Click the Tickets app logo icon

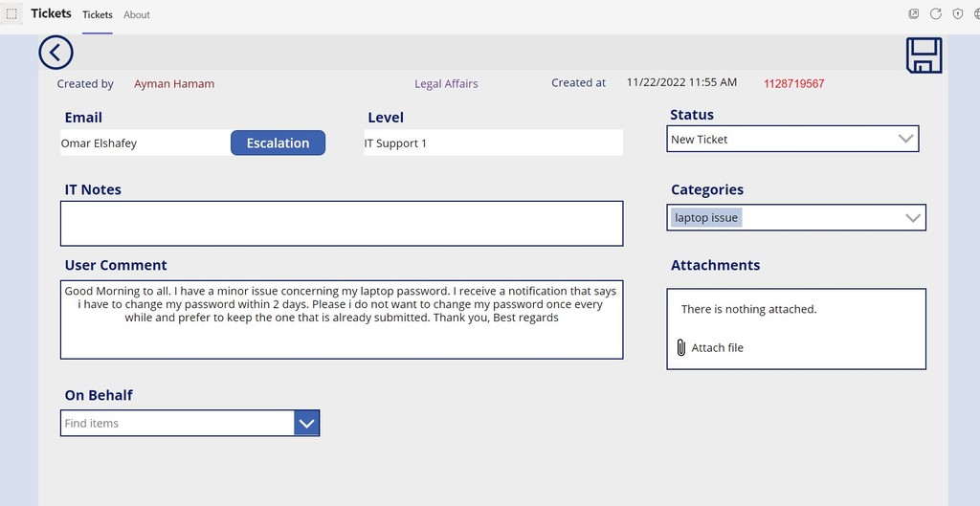[11, 13]
